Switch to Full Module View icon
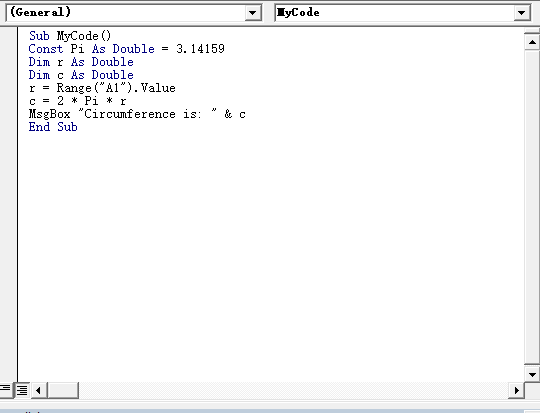The height and width of the screenshot is (413, 540). point(22,390)
